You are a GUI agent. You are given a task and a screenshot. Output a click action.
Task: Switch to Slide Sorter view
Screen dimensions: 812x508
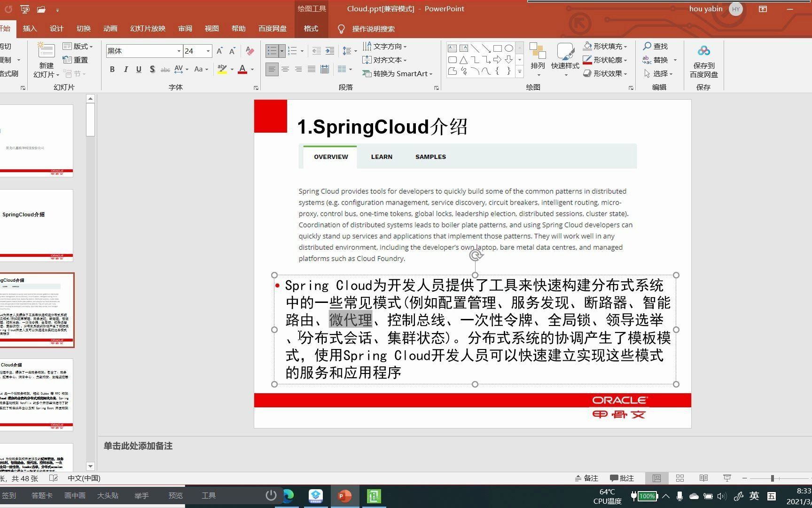tap(680, 478)
